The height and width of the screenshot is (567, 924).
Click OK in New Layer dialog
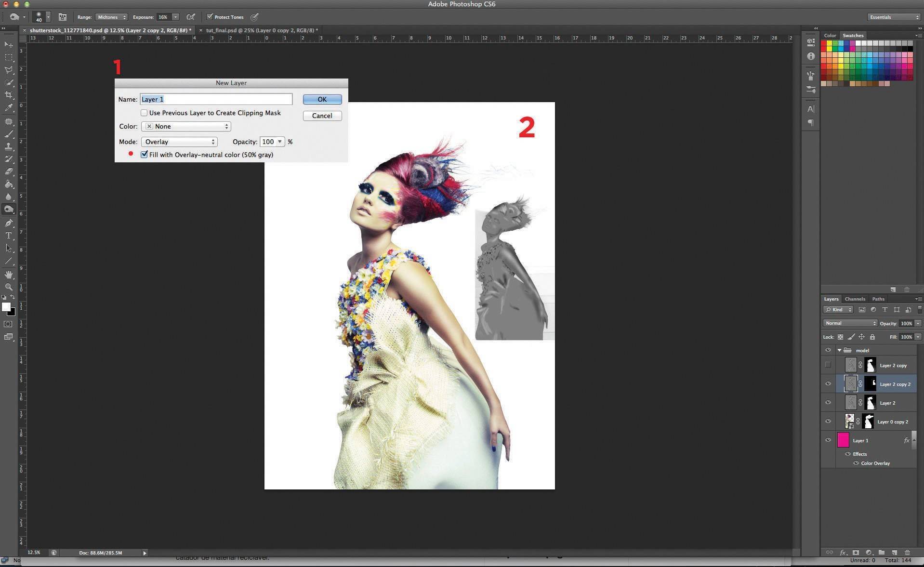322,99
